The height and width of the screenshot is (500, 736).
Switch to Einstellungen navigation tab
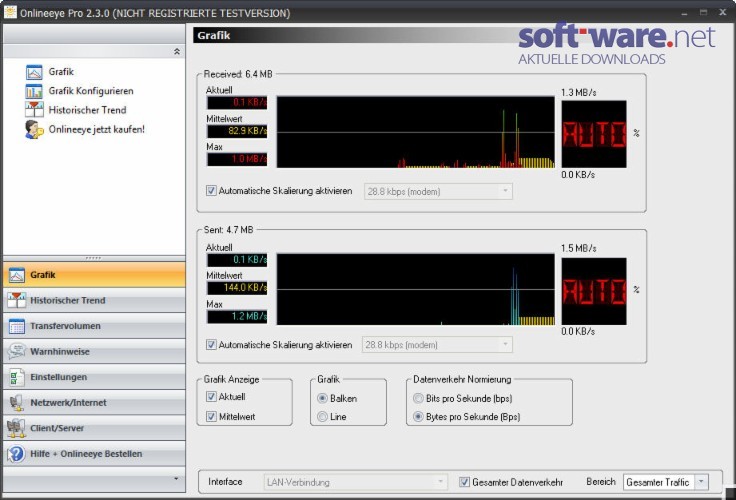point(94,377)
